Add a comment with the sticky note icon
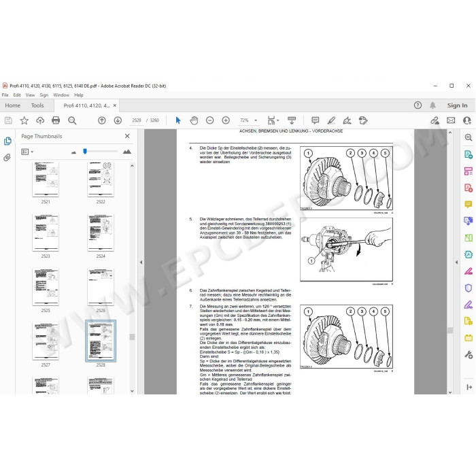Viewport: 476px width, 476px height. [x=316, y=120]
